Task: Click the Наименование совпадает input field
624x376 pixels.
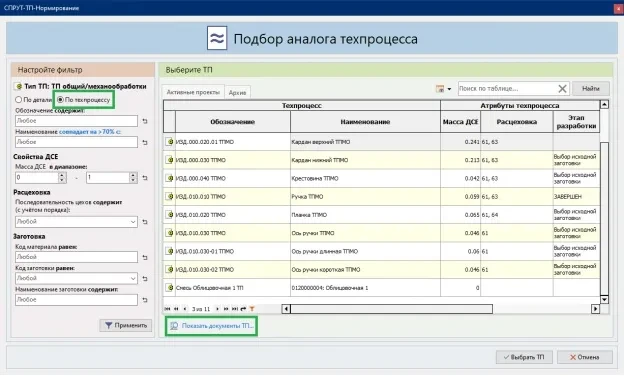Action: tap(76, 142)
